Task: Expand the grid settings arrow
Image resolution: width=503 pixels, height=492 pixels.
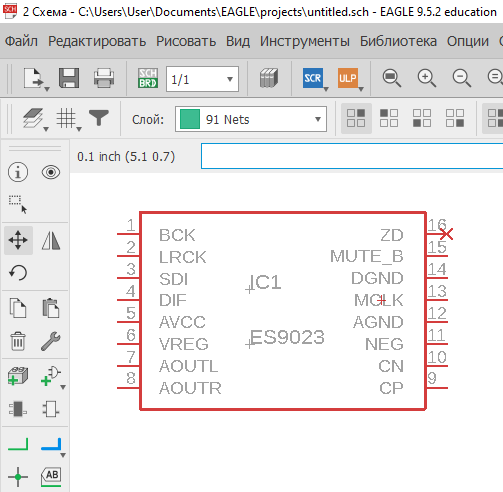Action: coord(79,129)
